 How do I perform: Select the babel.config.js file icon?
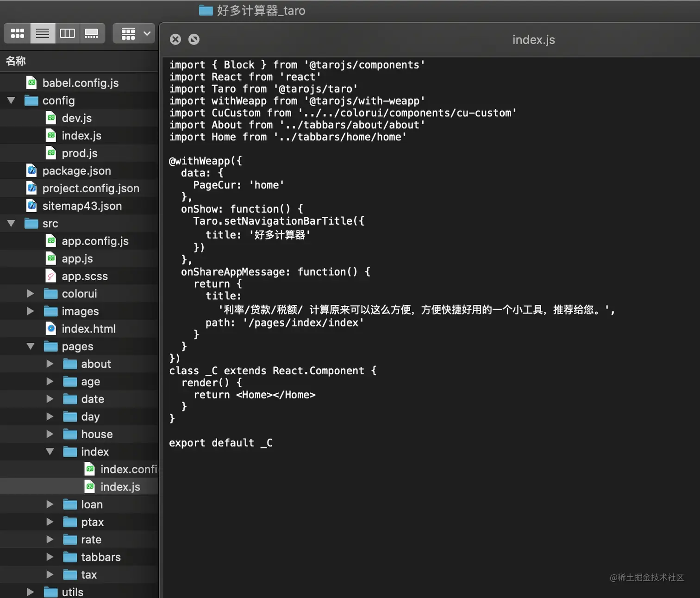coord(31,83)
